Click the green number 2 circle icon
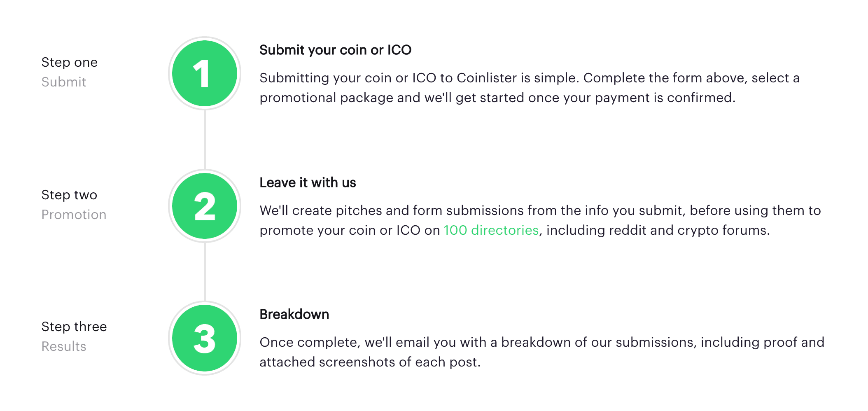The image size is (868, 411). point(205,206)
